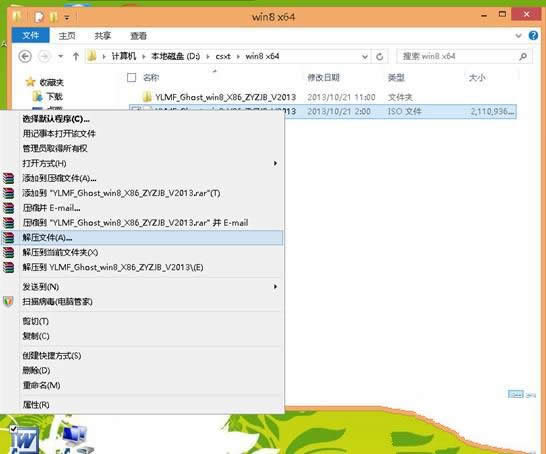
Task: Open the 打开方式(H) submenu
Action: click(44, 163)
